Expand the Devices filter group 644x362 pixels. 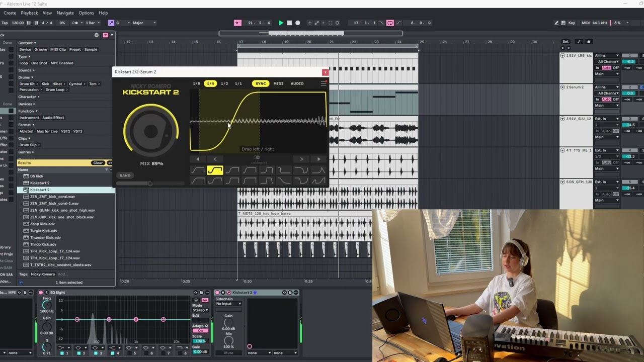27,104
